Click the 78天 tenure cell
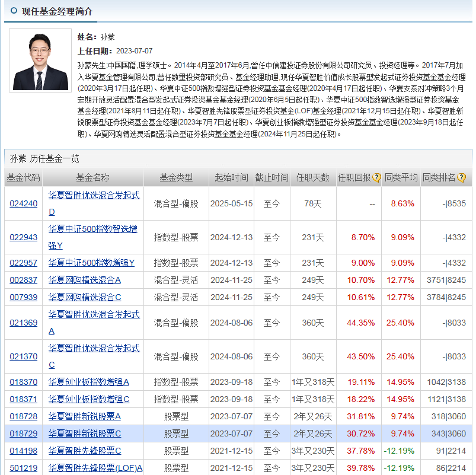This screenshot has height=475, width=476. 313,203
